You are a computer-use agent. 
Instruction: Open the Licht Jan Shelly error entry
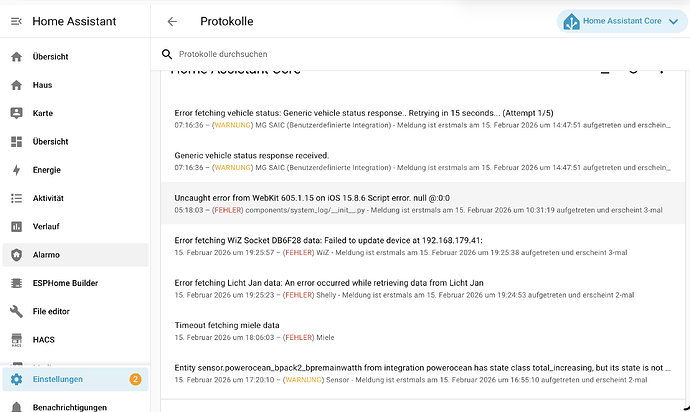[x=422, y=288]
